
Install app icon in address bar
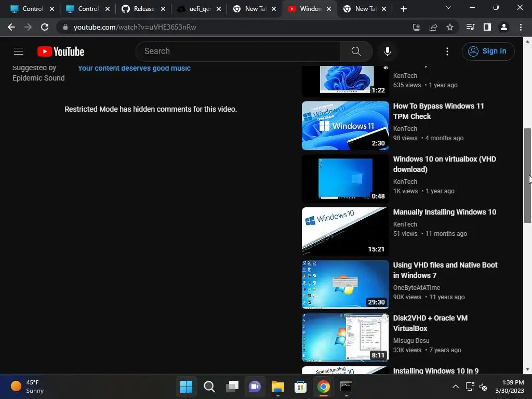[416, 27]
